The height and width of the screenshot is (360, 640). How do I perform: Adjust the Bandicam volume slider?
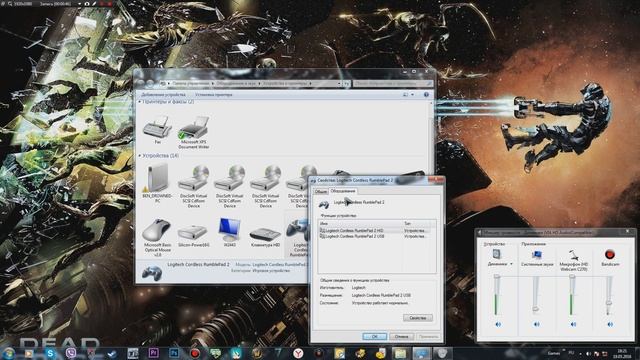tap(609, 302)
